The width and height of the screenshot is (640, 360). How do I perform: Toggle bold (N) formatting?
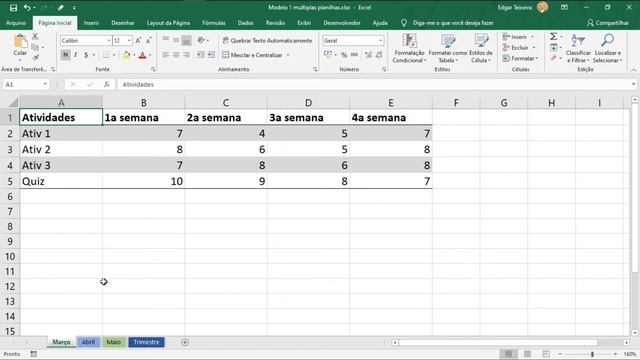pos(65,55)
